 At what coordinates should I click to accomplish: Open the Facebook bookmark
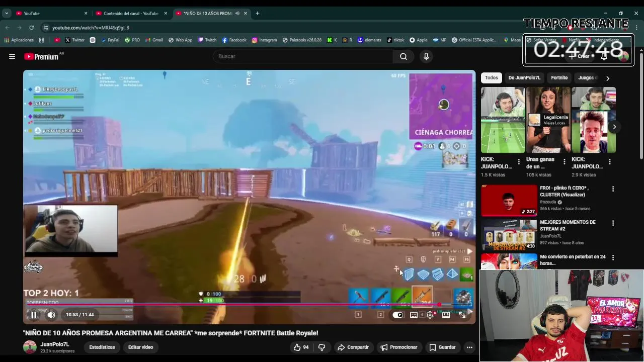[234, 40]
